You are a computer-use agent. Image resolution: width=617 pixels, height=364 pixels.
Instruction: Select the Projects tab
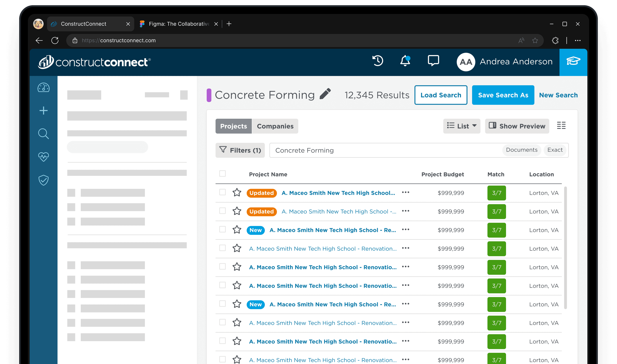click(233, 126)
